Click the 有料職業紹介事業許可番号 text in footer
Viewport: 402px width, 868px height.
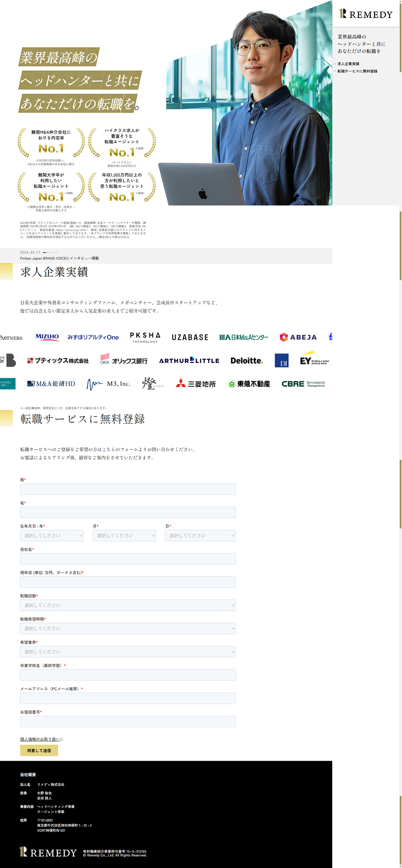114,852
